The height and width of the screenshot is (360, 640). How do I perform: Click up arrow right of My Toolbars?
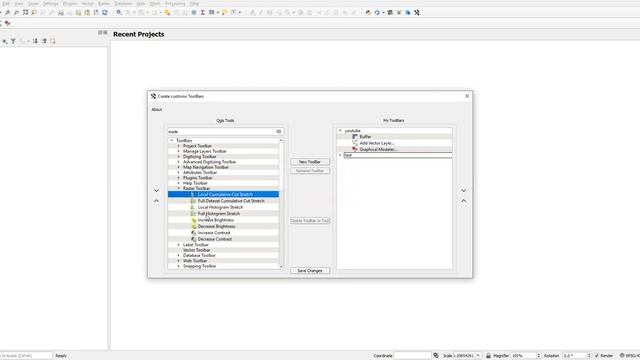point(464,201)
